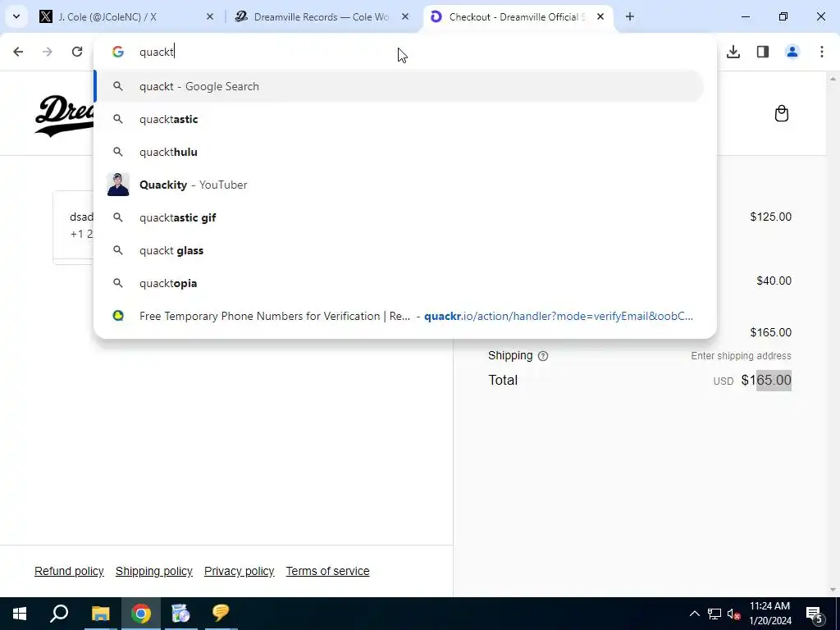Screen dimensions: 840x630
Task: Open the notification center icon
Action: (x=815, y=614)
